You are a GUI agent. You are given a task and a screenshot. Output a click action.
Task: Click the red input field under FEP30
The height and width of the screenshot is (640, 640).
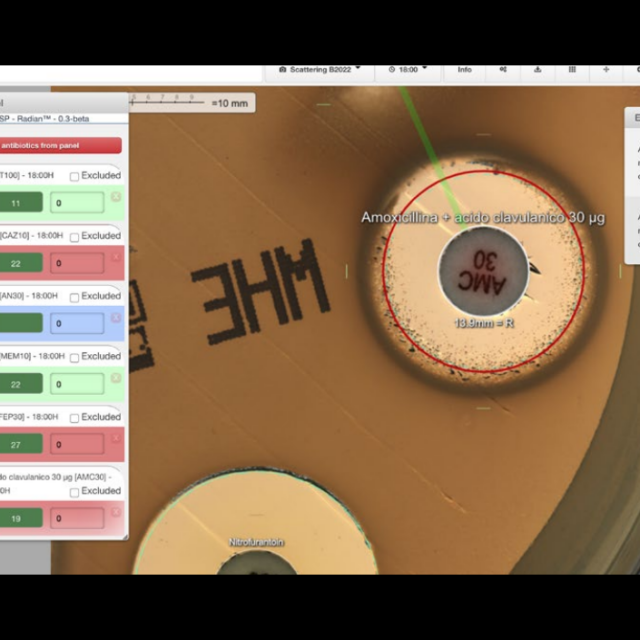pos(77,444)
